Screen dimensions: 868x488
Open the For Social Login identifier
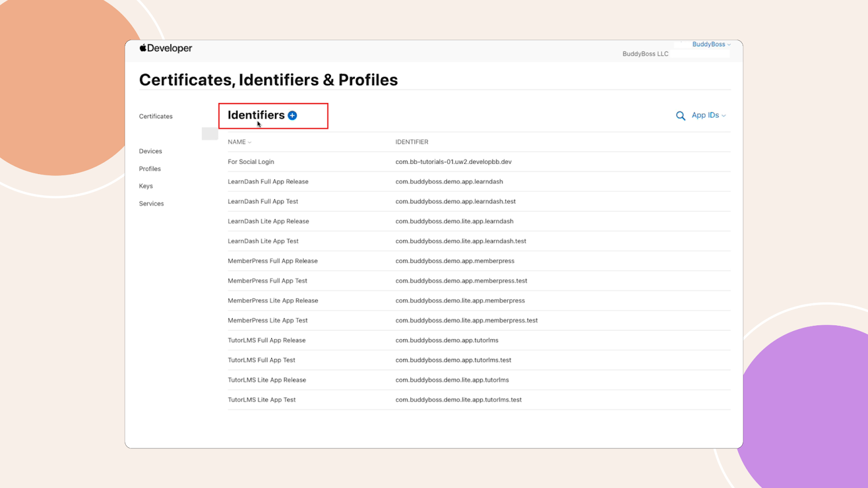[x=251, y=162]
